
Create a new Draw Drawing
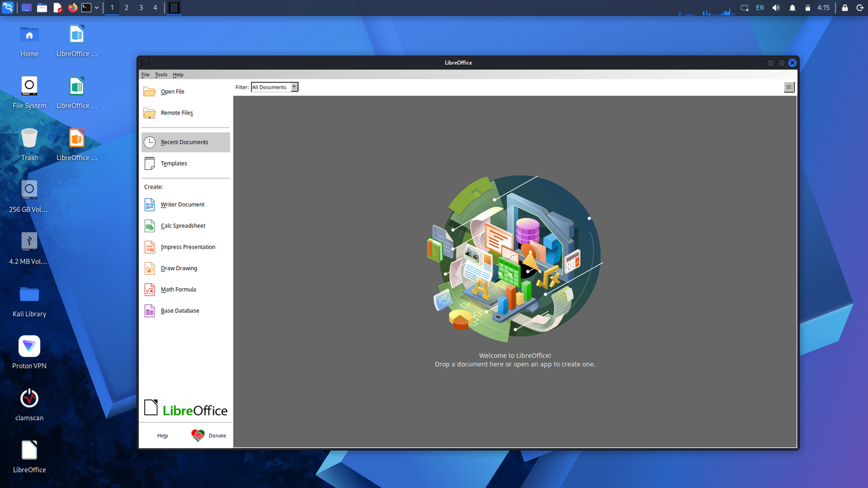(186, 268)
